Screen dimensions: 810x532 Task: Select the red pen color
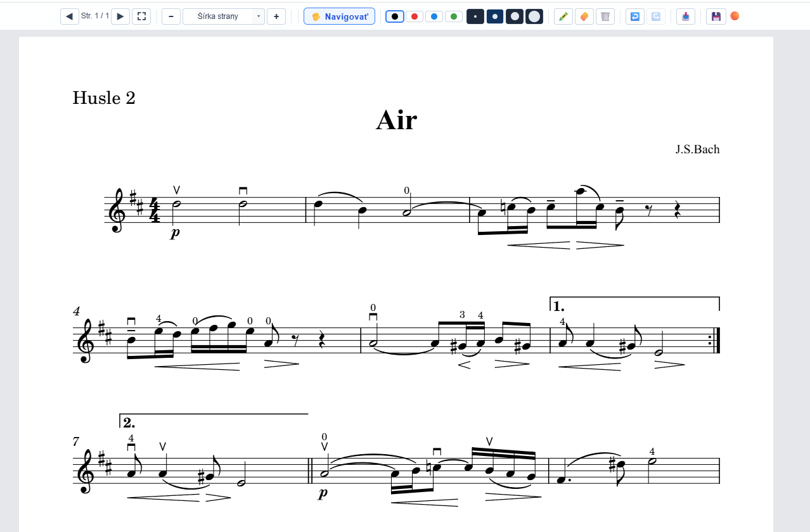pyautogui.click(x=415, y=16)
